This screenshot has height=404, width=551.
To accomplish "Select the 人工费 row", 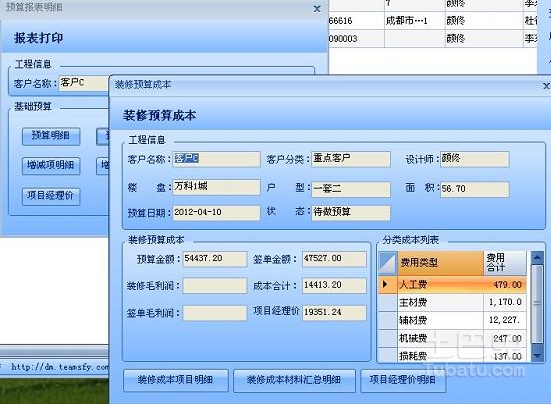I will coord(452,285).
